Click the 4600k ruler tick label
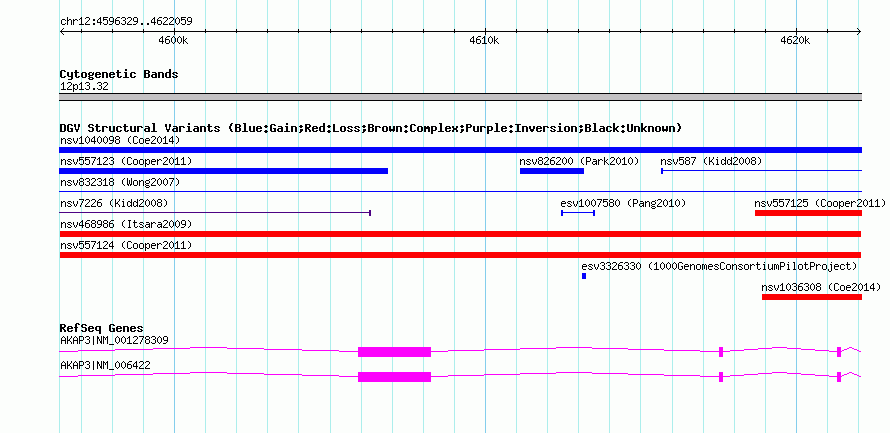The width and height of the screenshot is (890, 433). (x=173, y=40)
